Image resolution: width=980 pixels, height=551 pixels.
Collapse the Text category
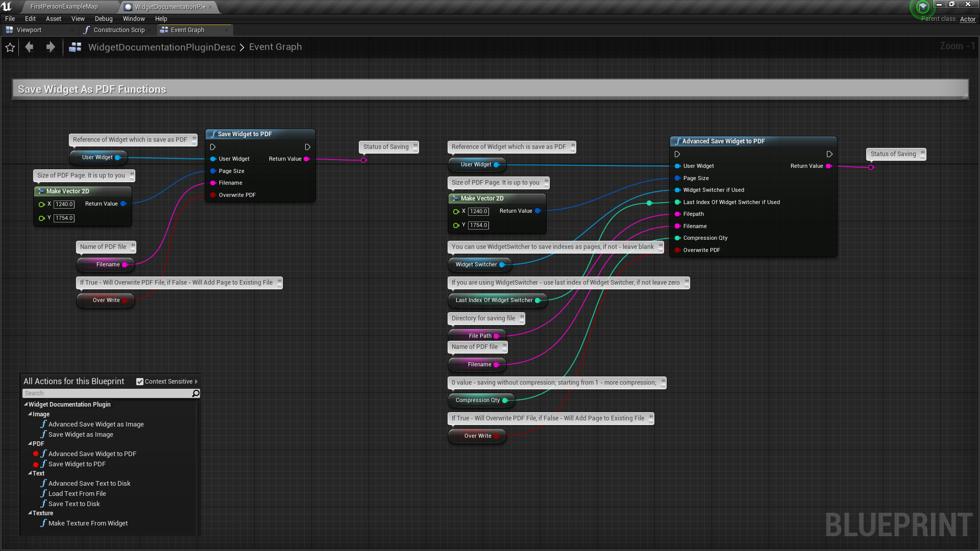30,473
